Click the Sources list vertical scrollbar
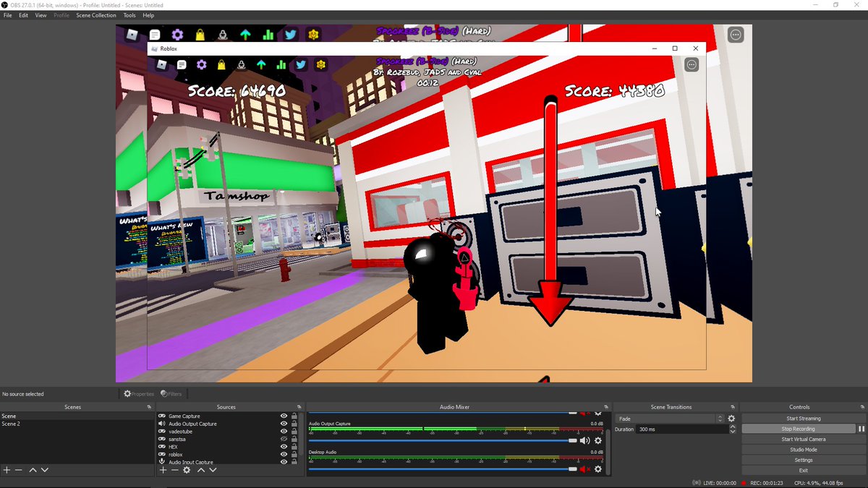This screenshot has width=868, height=488. pos(302,434)
